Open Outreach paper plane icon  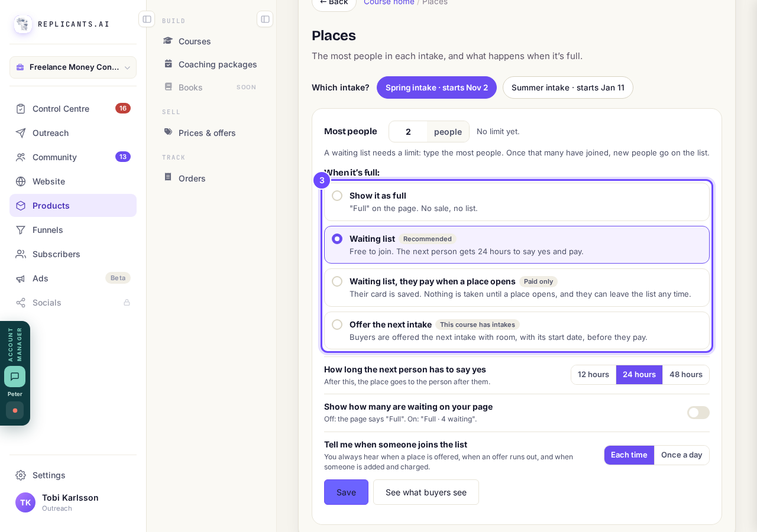point(21,133)
